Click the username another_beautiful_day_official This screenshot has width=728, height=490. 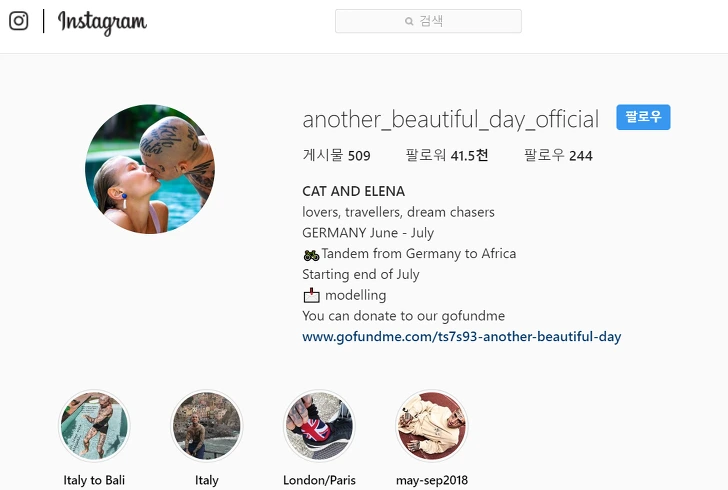[x=451, y=119]
